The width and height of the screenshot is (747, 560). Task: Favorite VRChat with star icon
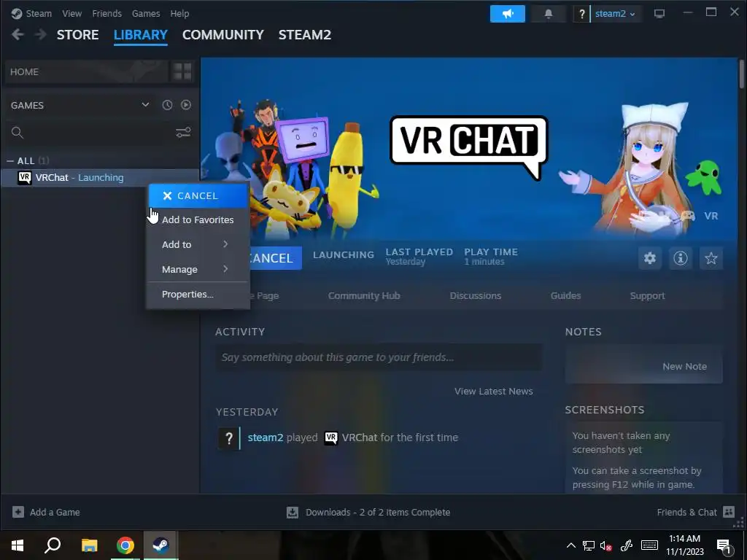click(711, 258)
